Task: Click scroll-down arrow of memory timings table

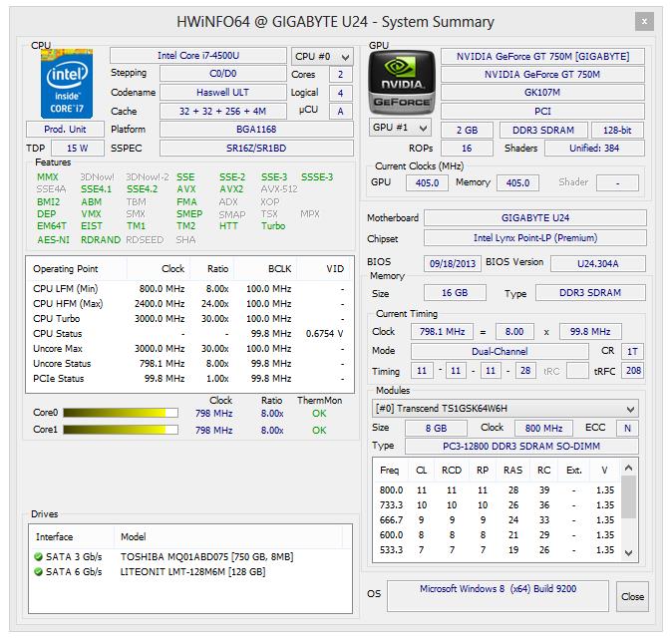Action: 629,552
